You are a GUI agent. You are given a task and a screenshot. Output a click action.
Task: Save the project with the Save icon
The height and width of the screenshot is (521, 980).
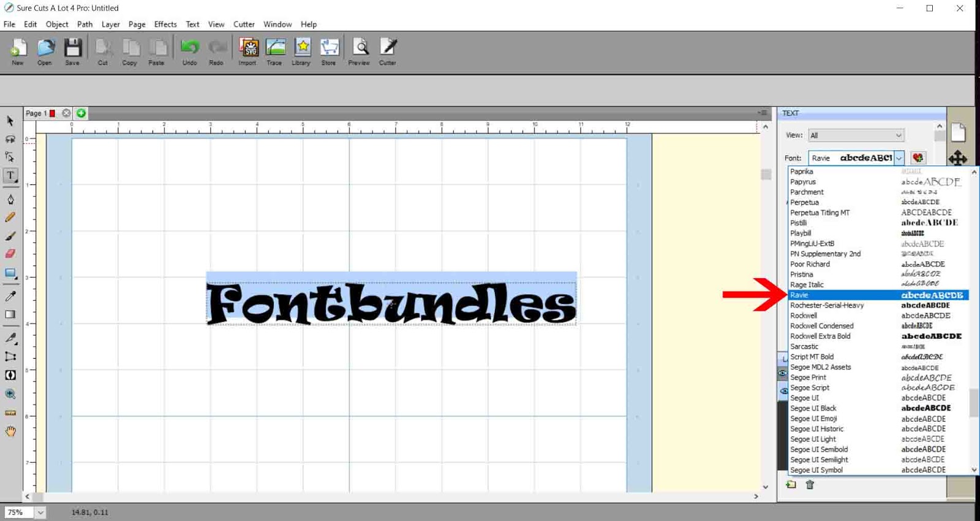click(x=72, y=51)
